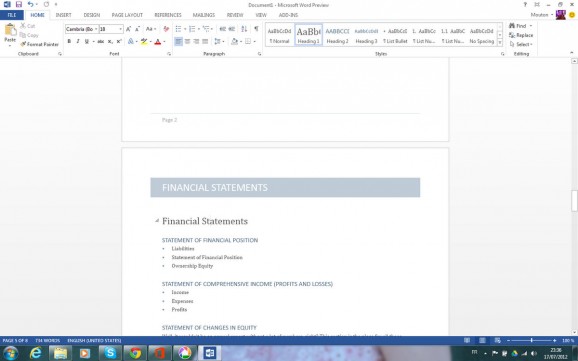Save the document from the quick access toolbar
The image size is (578, 361).
[18, 4]
